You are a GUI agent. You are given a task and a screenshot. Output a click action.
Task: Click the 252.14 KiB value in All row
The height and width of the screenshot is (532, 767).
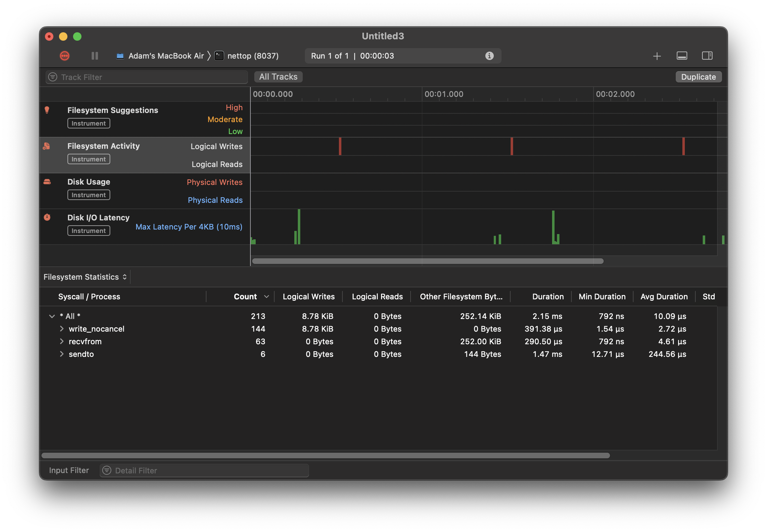pyautogui.click(x=480, y=316)
